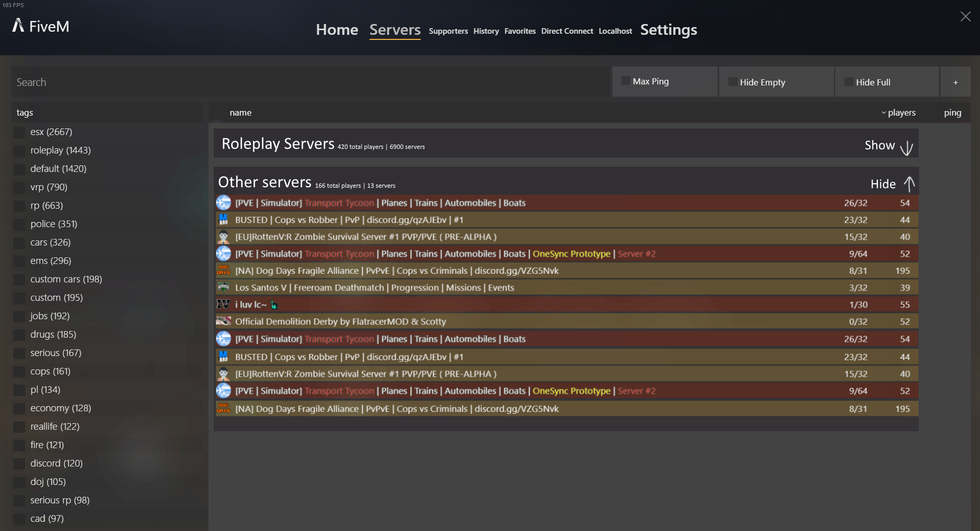
Task: Add a filter with the plus icon
Action: click(x=955, y=82)
